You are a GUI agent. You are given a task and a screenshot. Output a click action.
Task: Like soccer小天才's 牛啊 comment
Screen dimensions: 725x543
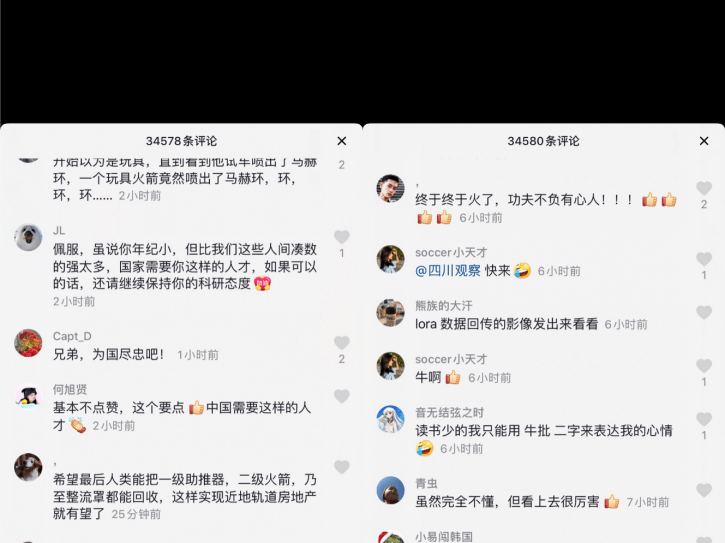click(704, 366)
